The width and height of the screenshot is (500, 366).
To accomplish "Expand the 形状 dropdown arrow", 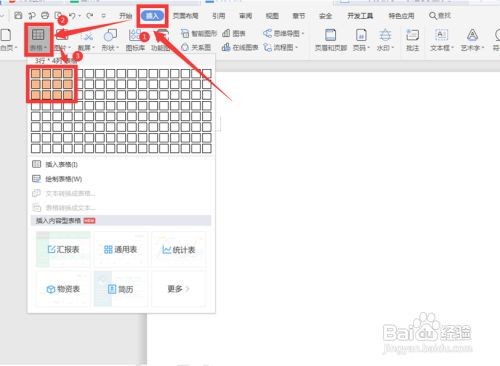I will click(x=117, y=48).
